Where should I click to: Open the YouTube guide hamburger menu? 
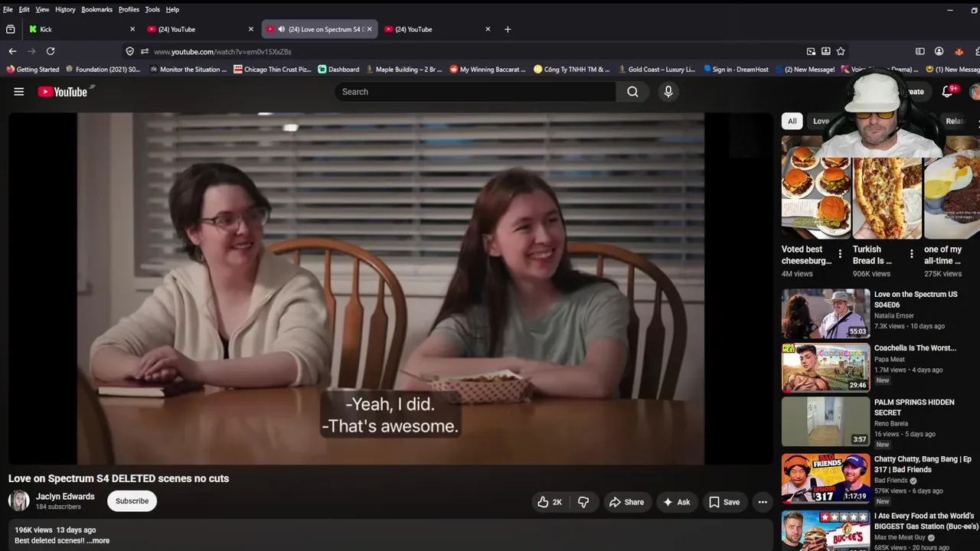(19, 92)
